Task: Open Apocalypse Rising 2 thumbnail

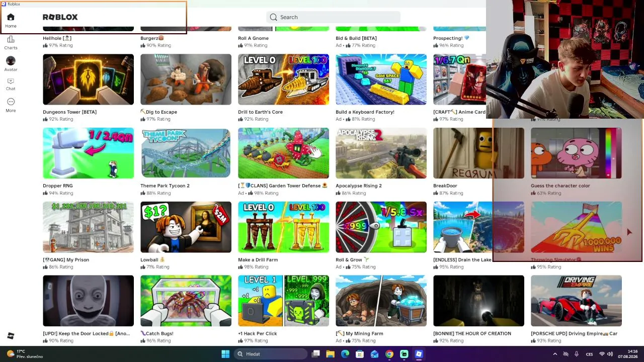Action: pos(381,153)
